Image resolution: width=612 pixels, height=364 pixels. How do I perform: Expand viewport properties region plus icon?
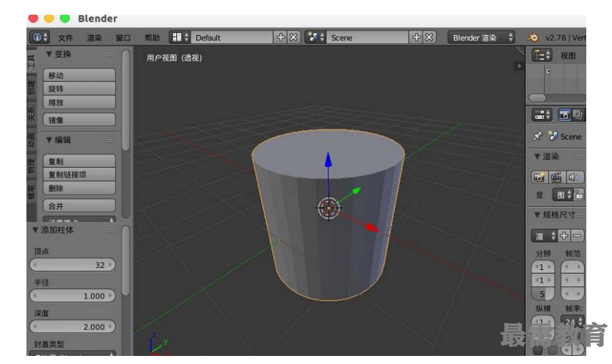519,66
